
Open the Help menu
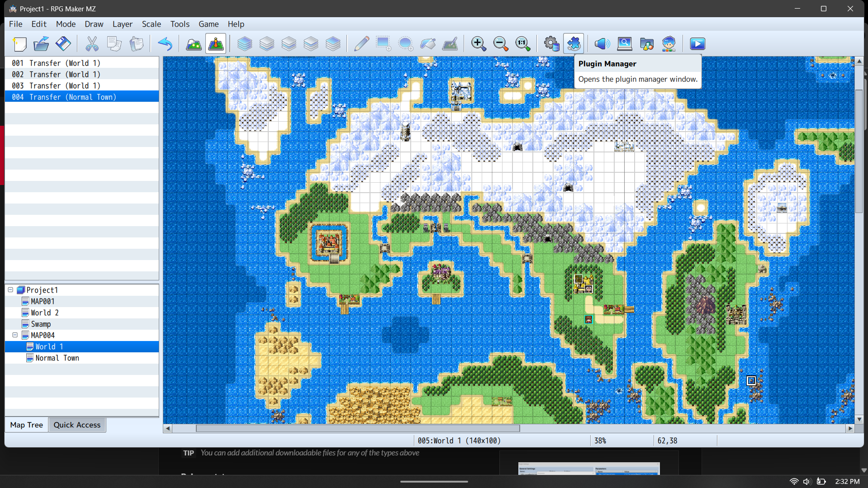click(236, 24)
